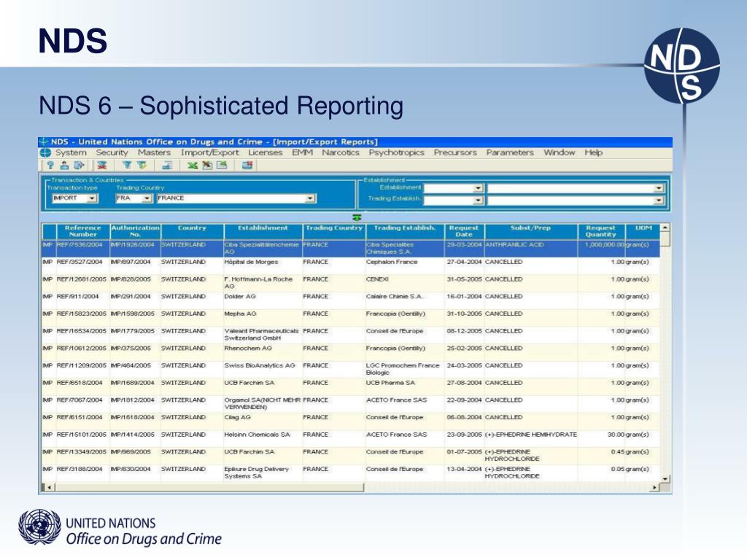Screen dimensions: 747x560
Task: Click the toolbar icon between Excel and green-arrow sheet icons
Action: click(206, 166)
